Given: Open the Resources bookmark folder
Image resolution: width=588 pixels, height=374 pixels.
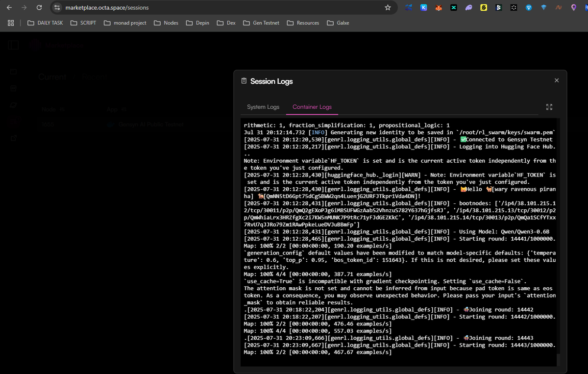Looking at the screenshot, I should pyautogui.click(x=303, y=23).
